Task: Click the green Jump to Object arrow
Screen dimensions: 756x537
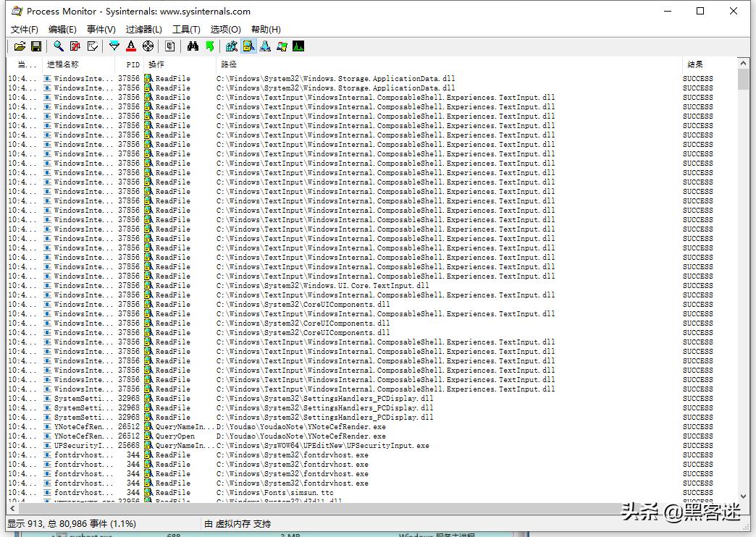Action: pyautogui.click(x=210, y=46)
